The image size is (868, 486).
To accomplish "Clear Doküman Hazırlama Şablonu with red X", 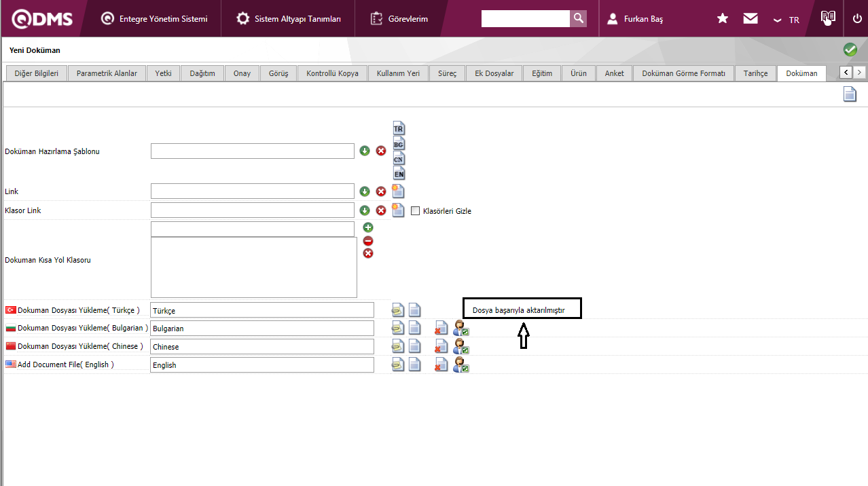I will tap(381, 151).
